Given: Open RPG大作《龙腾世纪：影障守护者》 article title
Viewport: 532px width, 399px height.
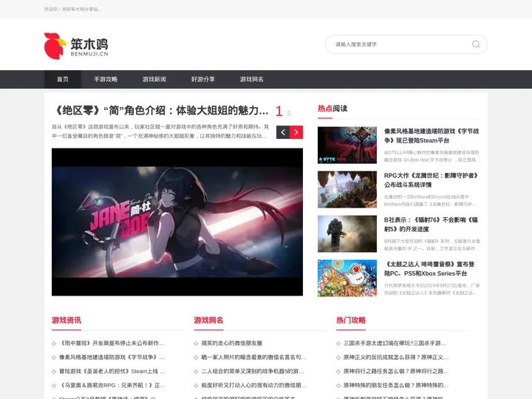Looking at the screenshot, I should [x=432, y=180].
